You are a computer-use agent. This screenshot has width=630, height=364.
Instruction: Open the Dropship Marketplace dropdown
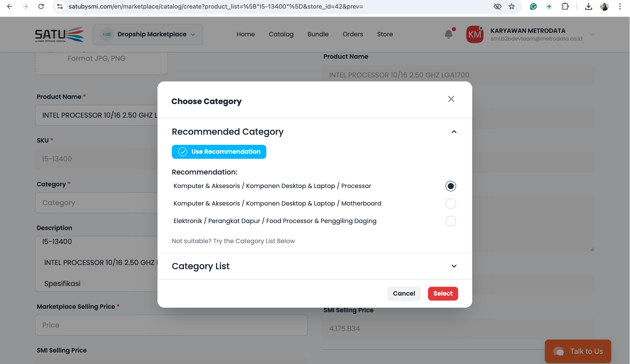[148, 34]
